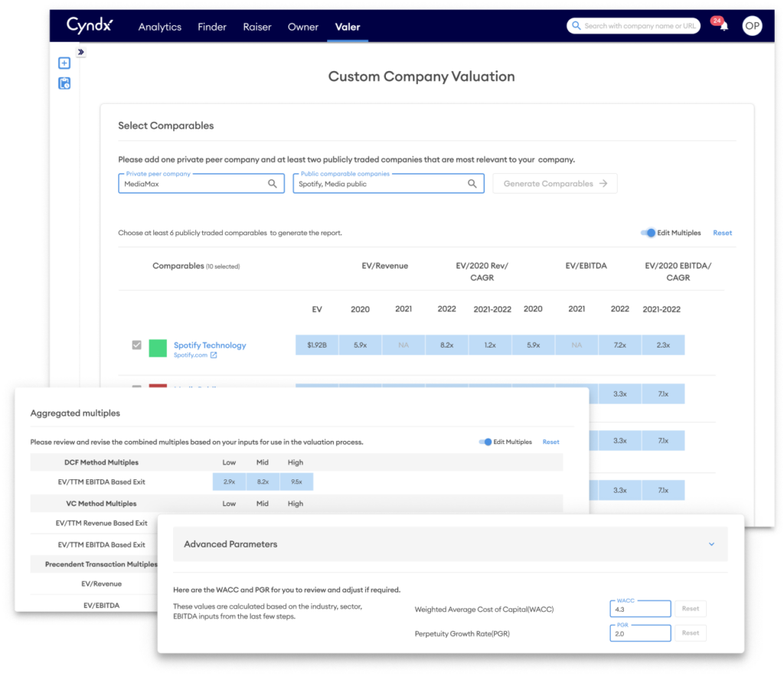Click the Private peer company field
The height and width of the screenshot is (676, 784).
pos(201,184)
